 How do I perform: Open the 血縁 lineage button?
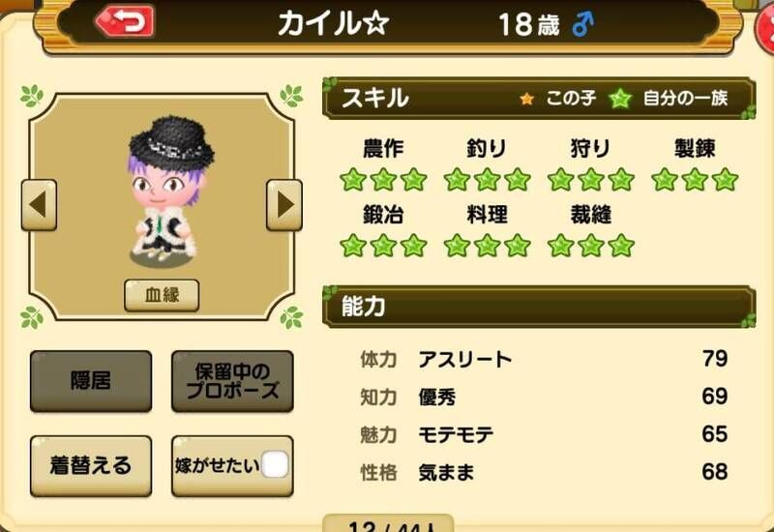click(162, 295)
